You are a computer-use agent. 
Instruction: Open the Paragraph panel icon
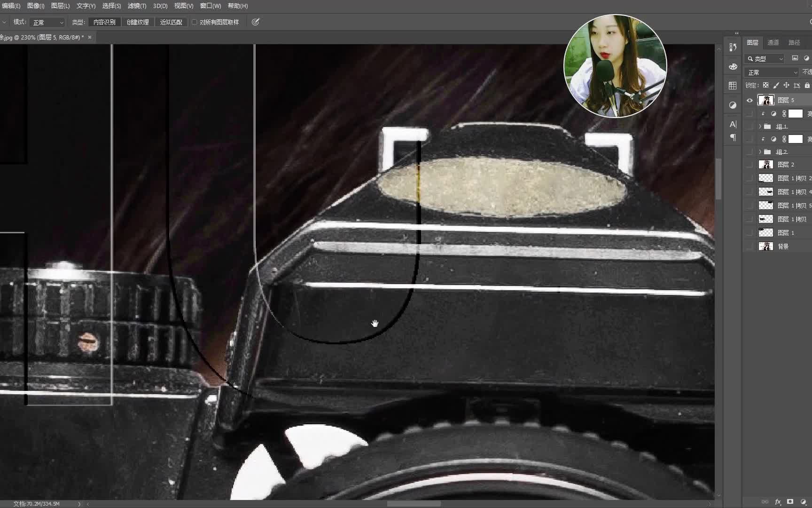click(x=733, y=137)
